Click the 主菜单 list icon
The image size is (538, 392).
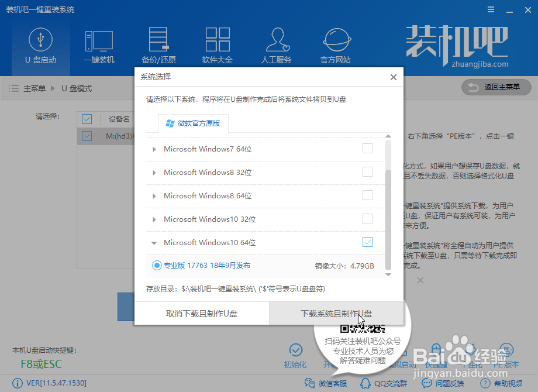13,88
